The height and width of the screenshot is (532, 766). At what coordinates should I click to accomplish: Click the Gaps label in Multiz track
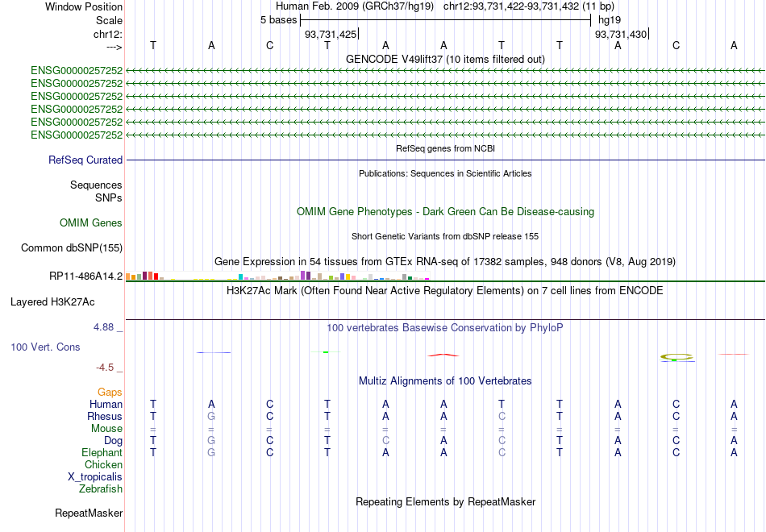[110, 393]
